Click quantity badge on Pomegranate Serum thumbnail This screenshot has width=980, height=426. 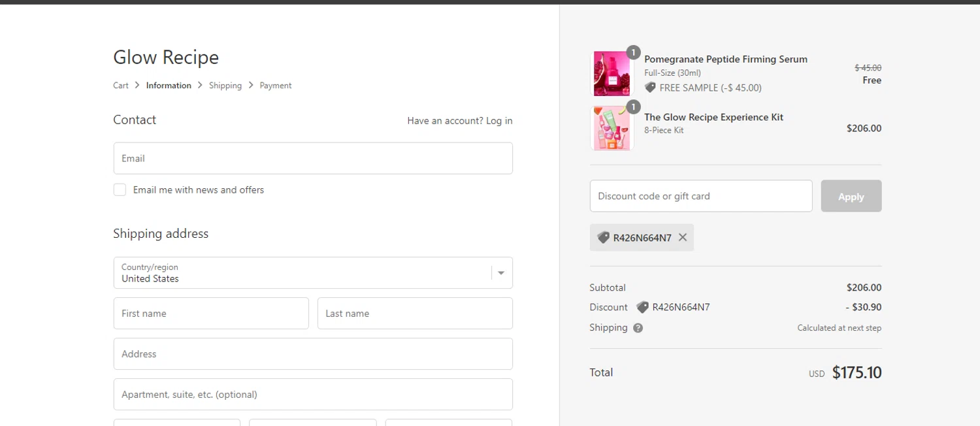tap(633, 52)
